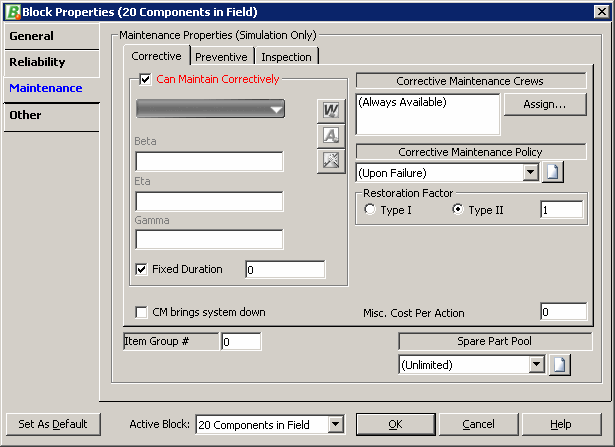This screenshot has width=615, height=447.
Task: Switch to the Preventive tab
Action: 221,57
